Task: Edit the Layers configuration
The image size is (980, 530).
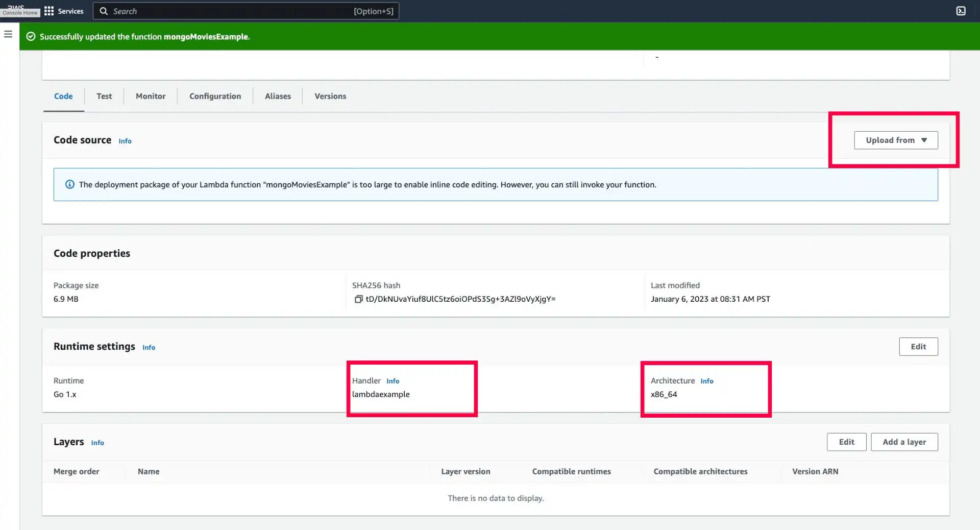Action: [846, 442]
